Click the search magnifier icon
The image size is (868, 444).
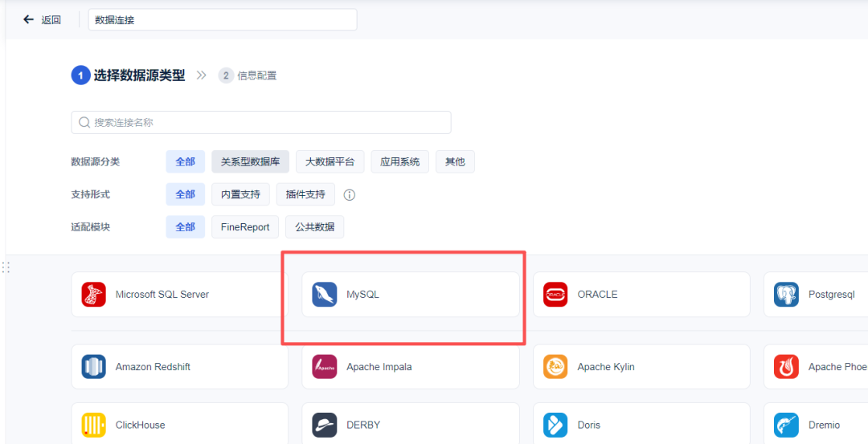point(84,122)
